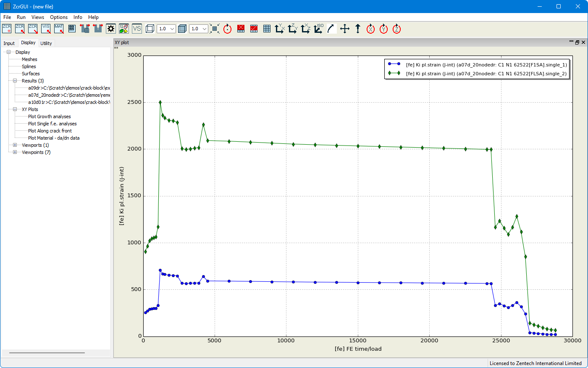588x368 pixels.
Task: Click the red checkmark mesh icon
Action: (x=254, y=29)
